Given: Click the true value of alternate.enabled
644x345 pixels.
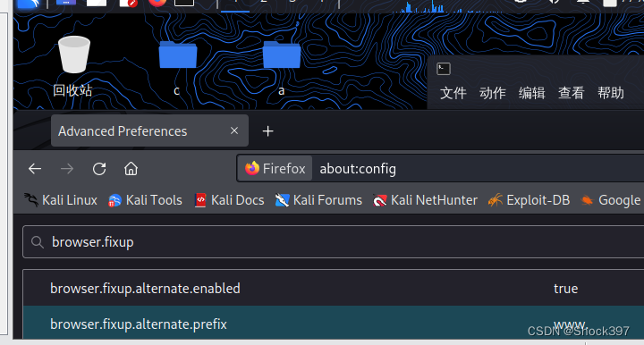Looking at the screenshot, I should (x=565, y=289).
